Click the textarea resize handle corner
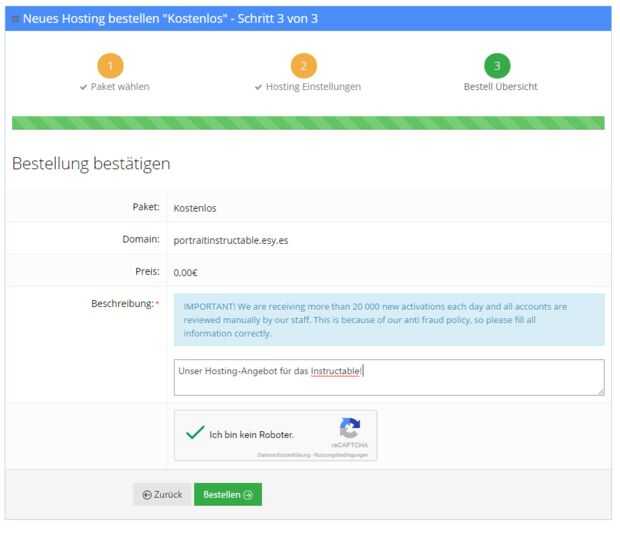This screenshot has height=534, width=620. [601, 392]
